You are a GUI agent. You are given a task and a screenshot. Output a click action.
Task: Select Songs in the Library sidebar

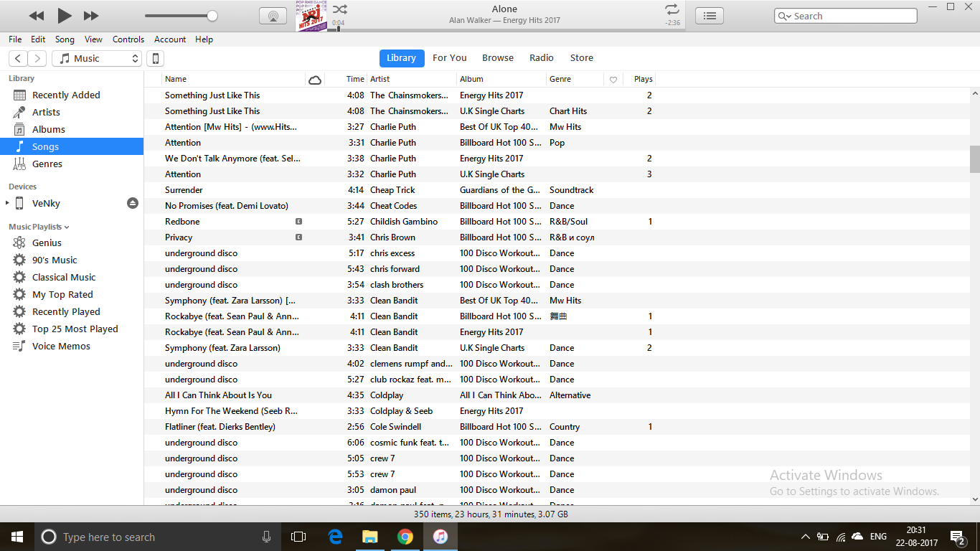click(x=72, y=146)
